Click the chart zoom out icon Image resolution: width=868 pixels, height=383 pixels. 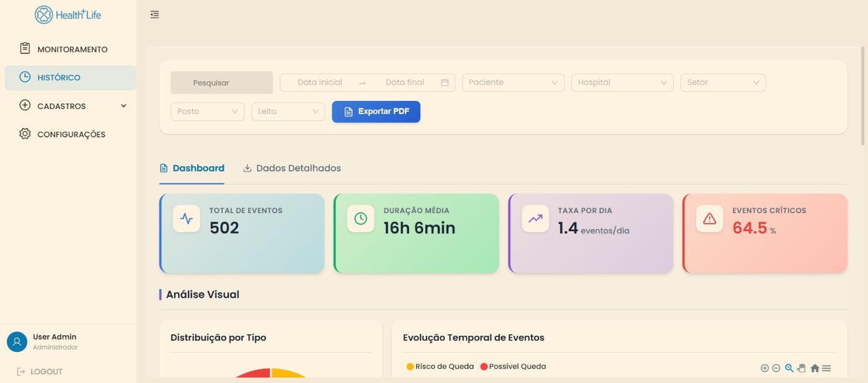[x=776, y=368]
